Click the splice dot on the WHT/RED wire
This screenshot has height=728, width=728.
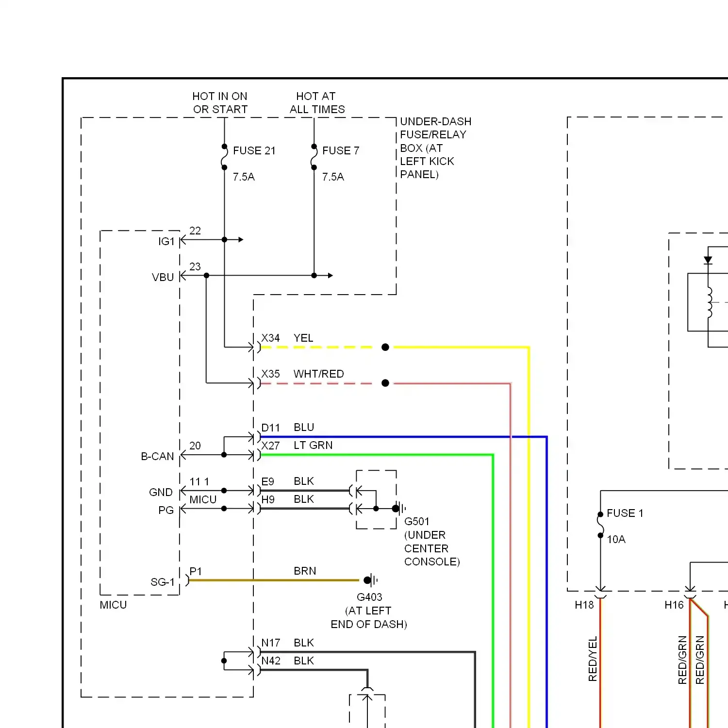(x=385, y=383)
